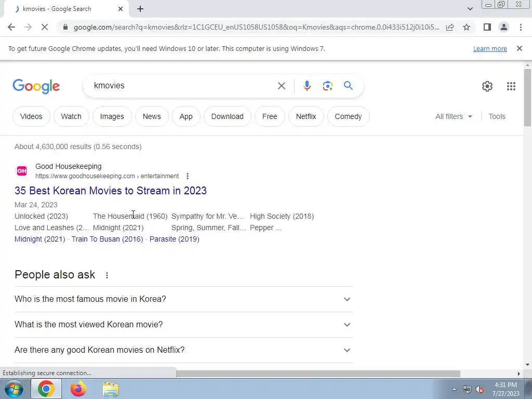The height and width of the screenshot is (399, 532).
Task: Open Windows Explorer from the taskbar
Action: coord(111,390)
